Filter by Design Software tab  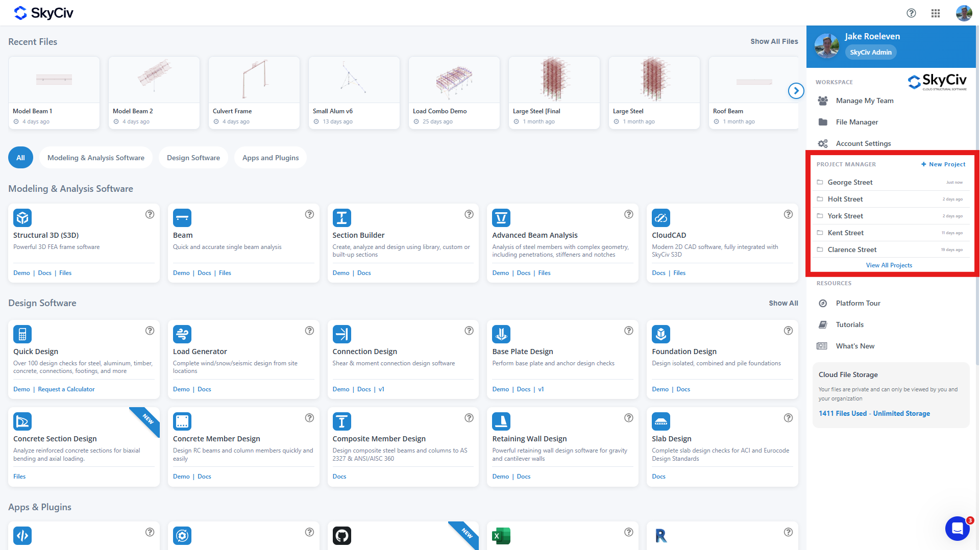click(x=193, y=158)
